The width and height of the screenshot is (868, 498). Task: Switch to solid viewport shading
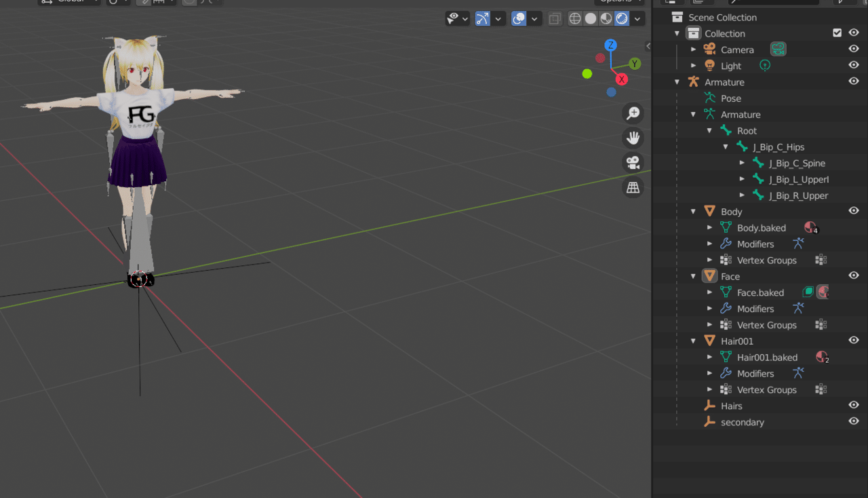(x=591, y=18)
